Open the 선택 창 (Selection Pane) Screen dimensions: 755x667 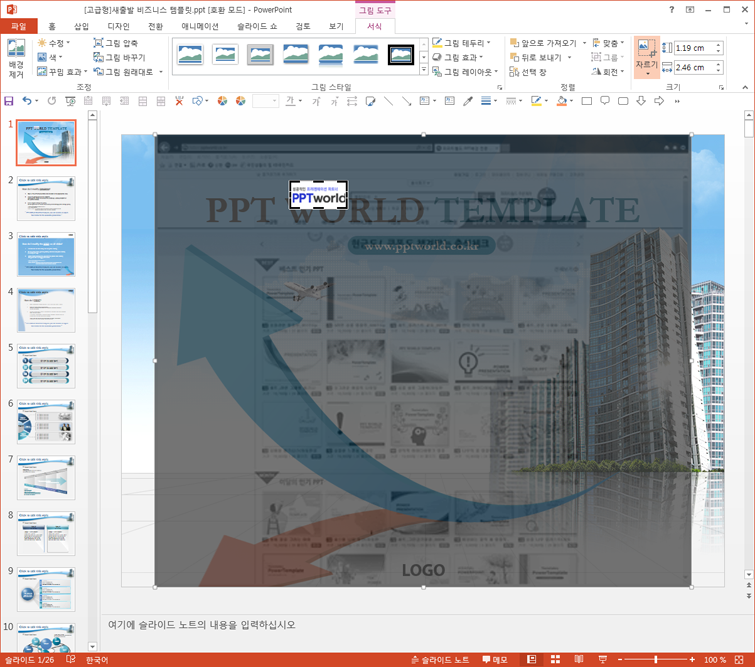(x=528, y=72)
